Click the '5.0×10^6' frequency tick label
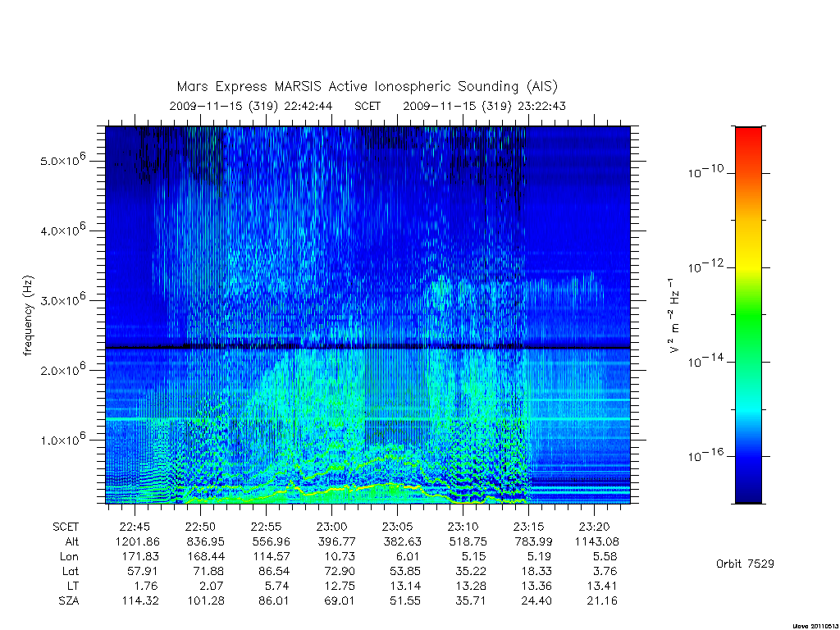 (x=62, y=160)
